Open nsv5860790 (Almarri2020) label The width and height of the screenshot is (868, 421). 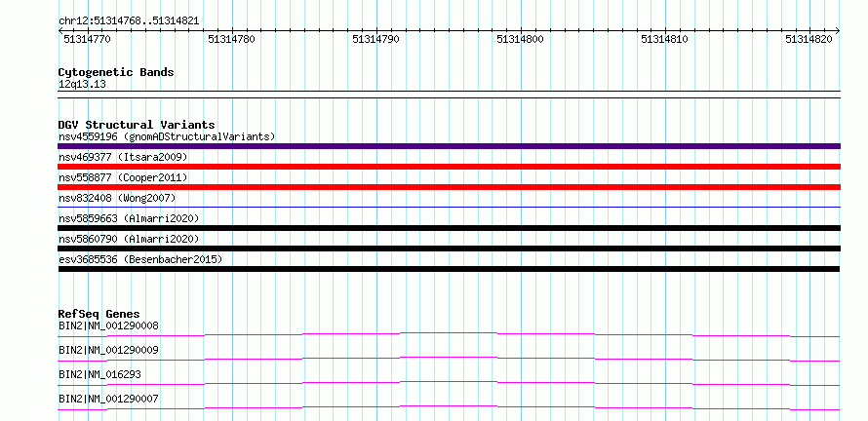(129, 239)
